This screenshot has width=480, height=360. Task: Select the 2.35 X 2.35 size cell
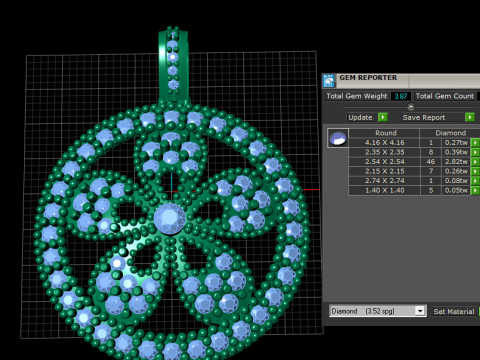[384, 152]
